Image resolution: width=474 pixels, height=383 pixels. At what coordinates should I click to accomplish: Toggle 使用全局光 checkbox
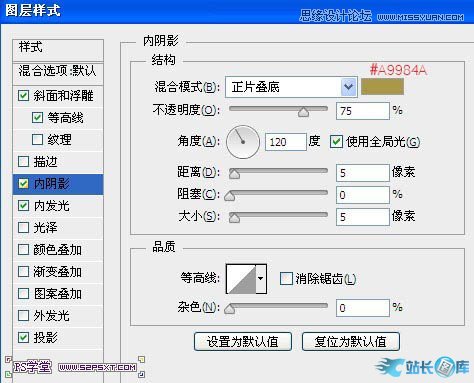(x=336, y=142)
